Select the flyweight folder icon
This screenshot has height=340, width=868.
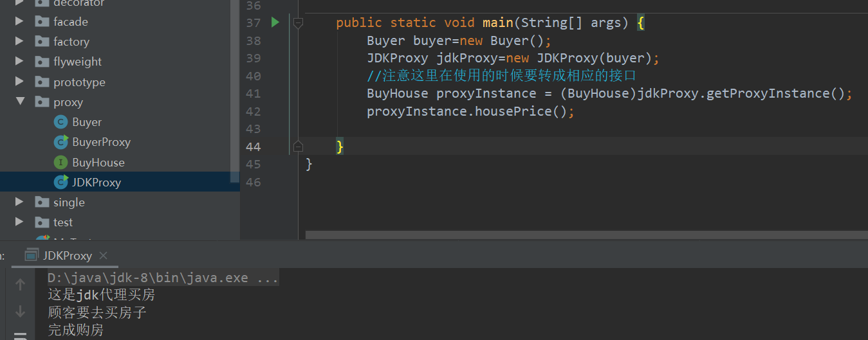[42, 61]
